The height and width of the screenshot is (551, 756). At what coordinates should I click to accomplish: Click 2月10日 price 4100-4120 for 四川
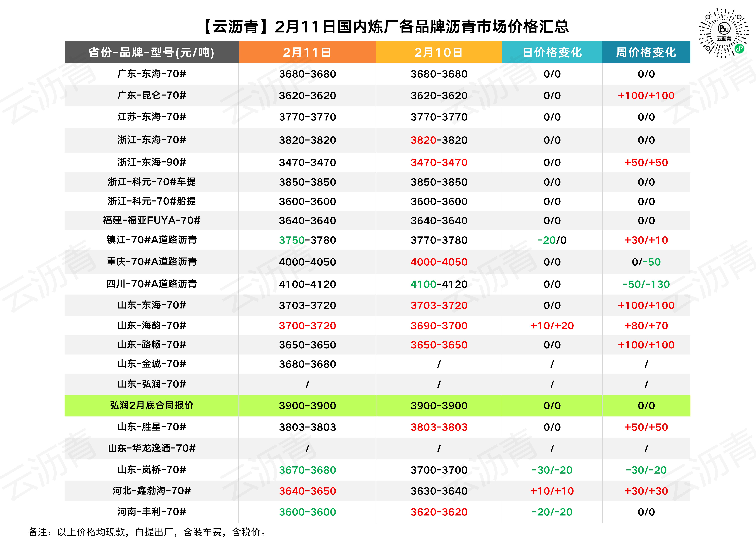[439, 284]
